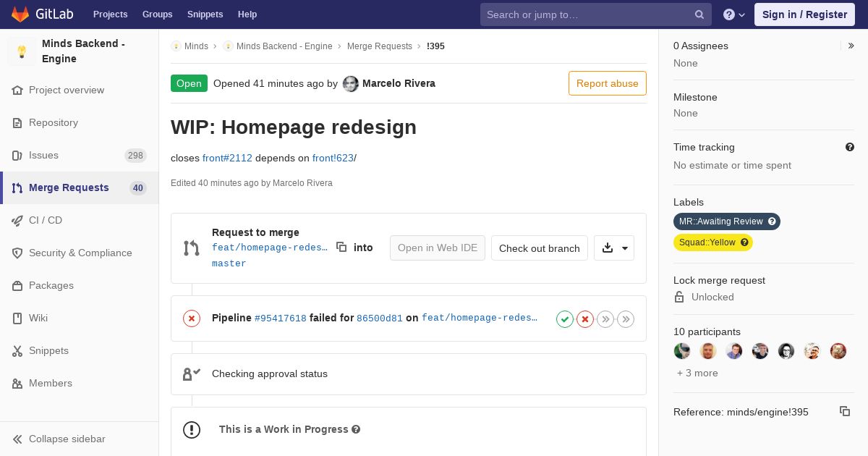View the failed pipeline stage icon
The height and width of the screenshot is (456, 868).
point(585,318)
